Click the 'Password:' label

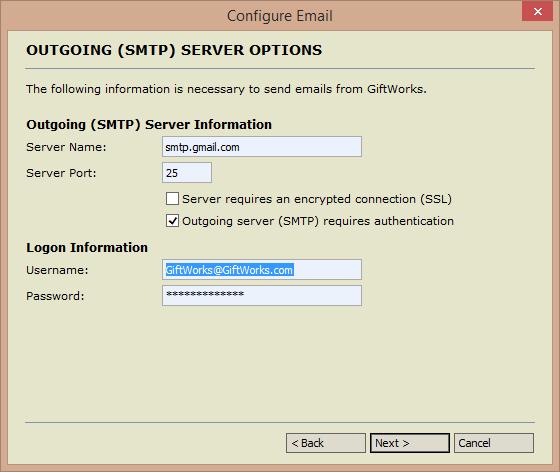click(55, 296)
